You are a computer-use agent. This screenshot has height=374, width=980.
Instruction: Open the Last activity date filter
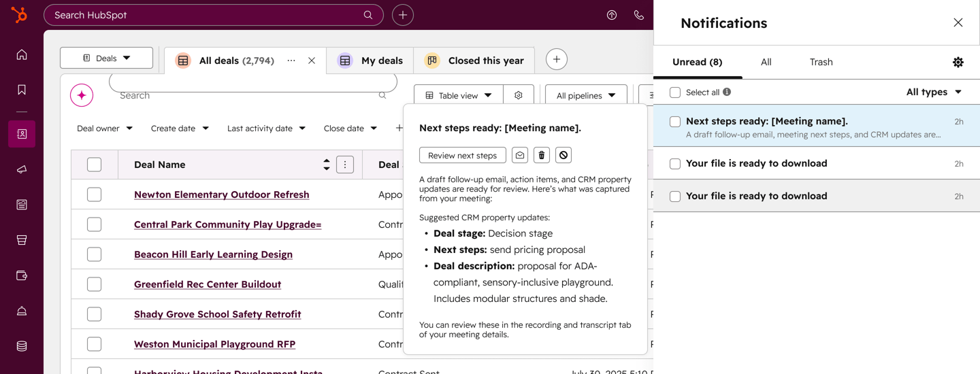tap(266, 128)
